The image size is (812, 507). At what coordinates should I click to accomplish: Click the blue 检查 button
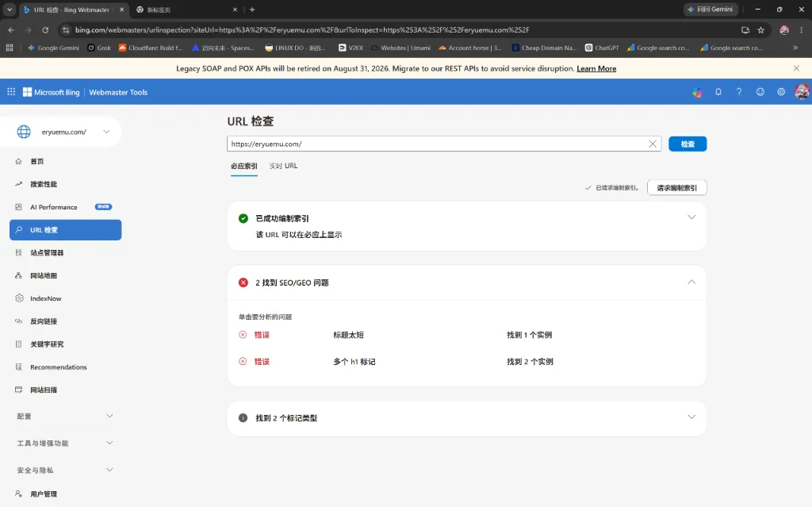(x=688, y=144)
